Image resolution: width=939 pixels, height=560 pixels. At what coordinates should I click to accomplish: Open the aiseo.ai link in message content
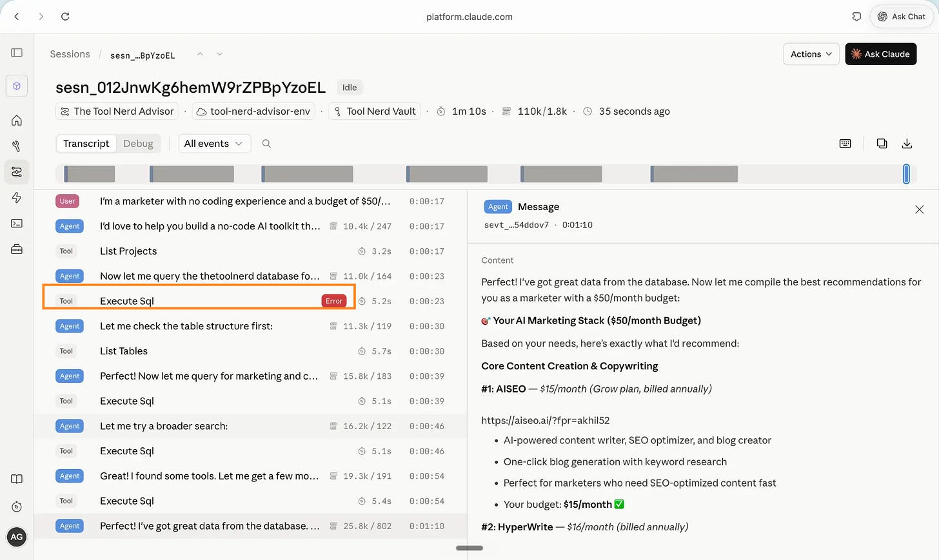(x=546, y=420)
